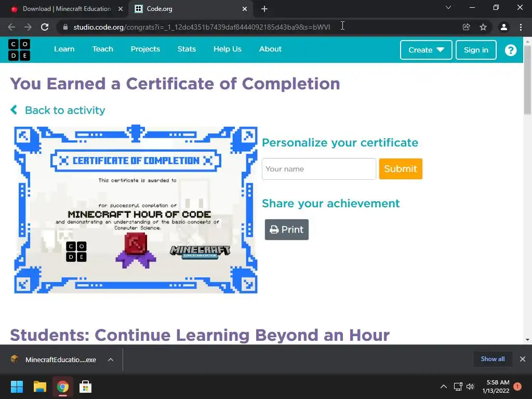532x399 pixels.
Task: Open Microsoft Store from taskbar
Action: click(86, 387)
